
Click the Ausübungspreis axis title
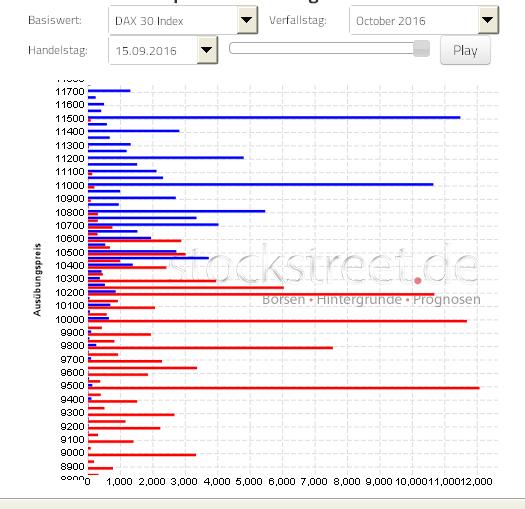point(37,279)
